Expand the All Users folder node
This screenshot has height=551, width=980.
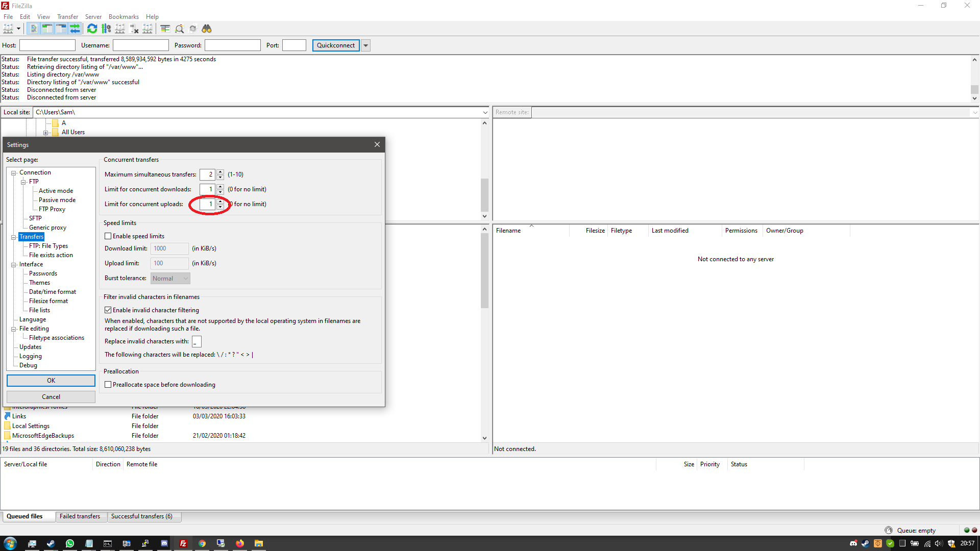pos(46,133)
